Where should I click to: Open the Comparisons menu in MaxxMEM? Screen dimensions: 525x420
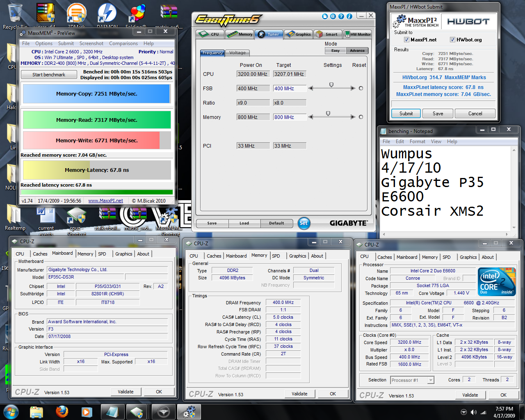123,43
